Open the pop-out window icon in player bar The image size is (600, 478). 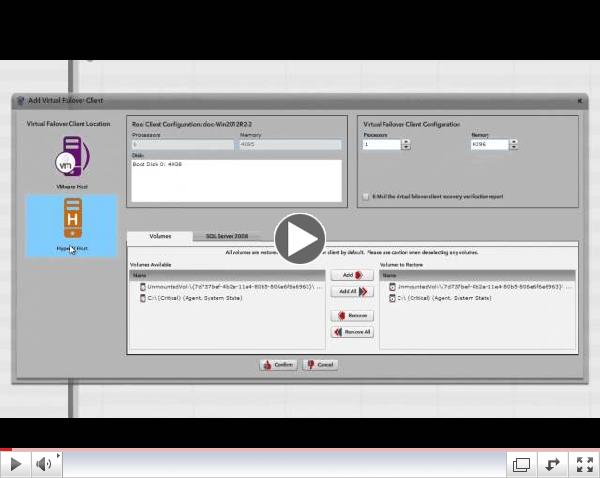pos(521,464)
